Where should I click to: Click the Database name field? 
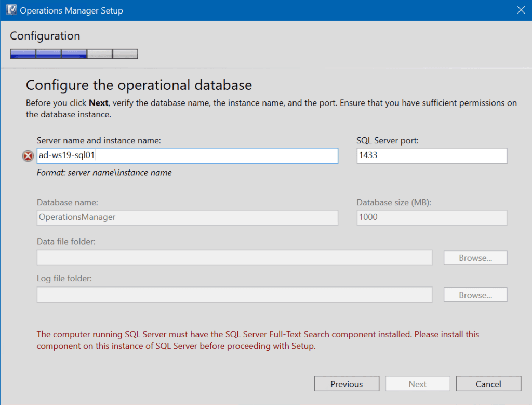(187, 217)
